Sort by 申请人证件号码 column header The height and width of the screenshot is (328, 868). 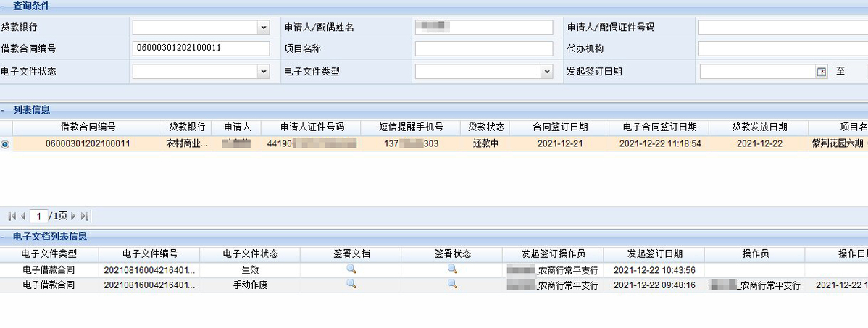(x=312, y=127)
